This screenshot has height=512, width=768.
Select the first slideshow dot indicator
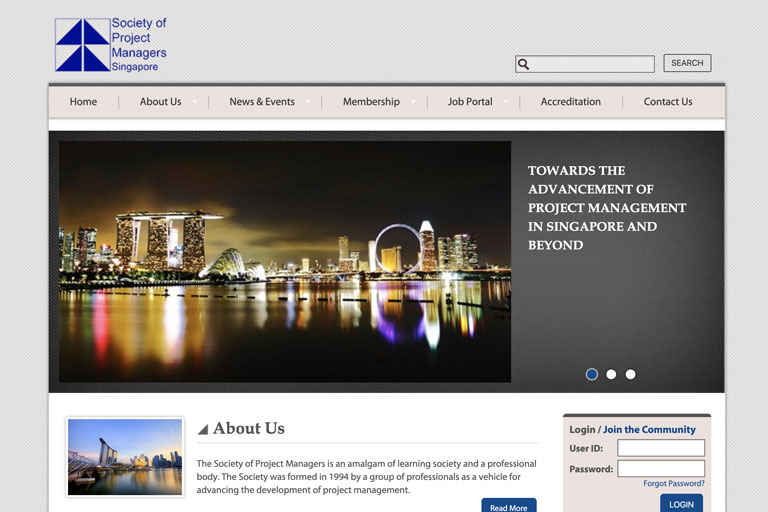[592, 374]
